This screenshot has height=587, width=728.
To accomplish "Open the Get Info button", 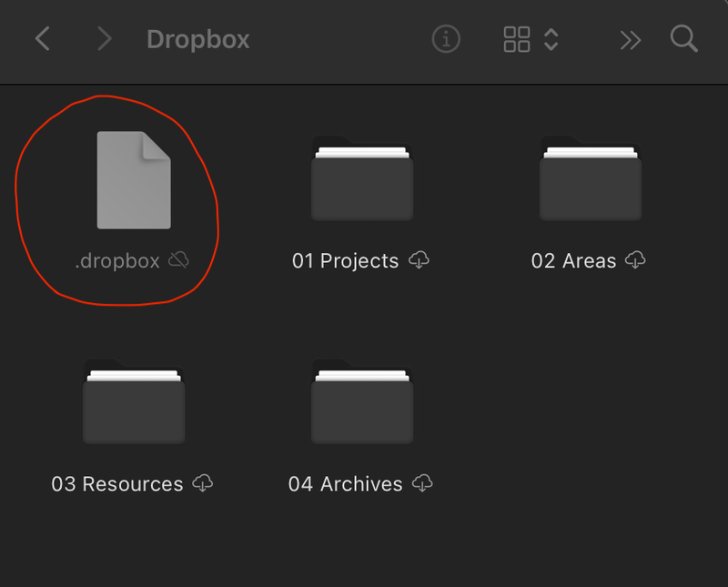I will [446, 38].
